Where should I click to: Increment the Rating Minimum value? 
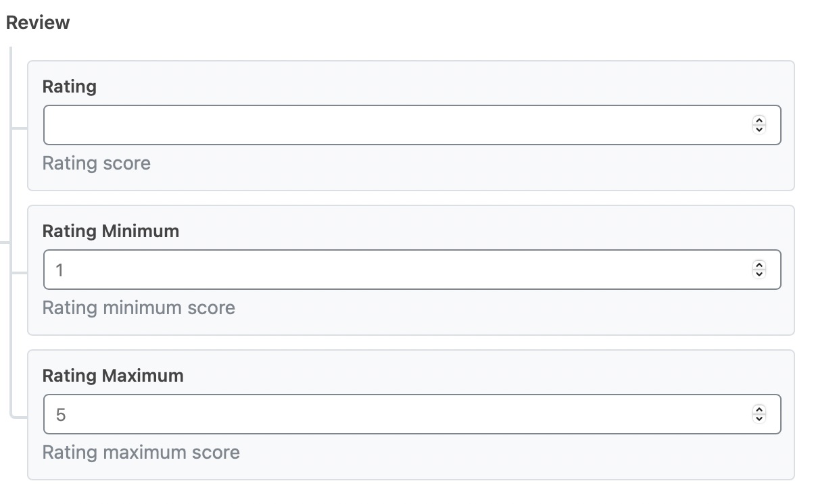click(759, 266)
